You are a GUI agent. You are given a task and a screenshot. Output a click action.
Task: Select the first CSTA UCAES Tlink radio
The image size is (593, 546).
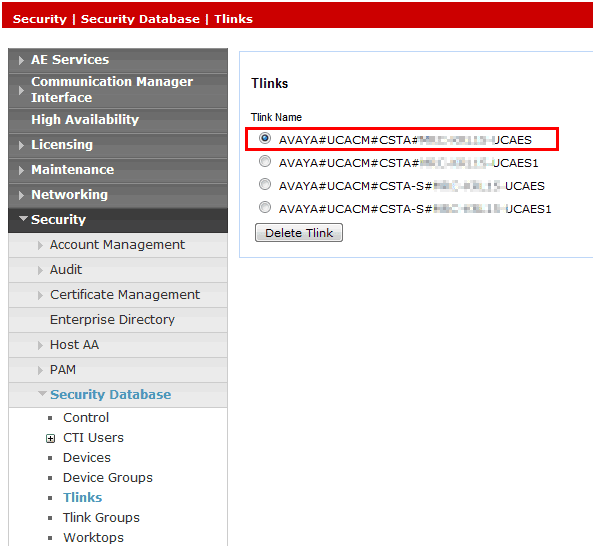pos(265,138)
